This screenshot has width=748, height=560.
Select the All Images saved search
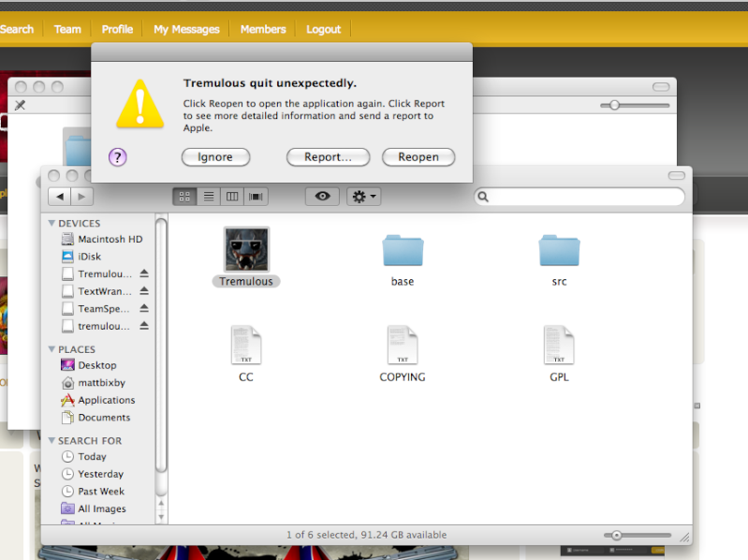94,508
